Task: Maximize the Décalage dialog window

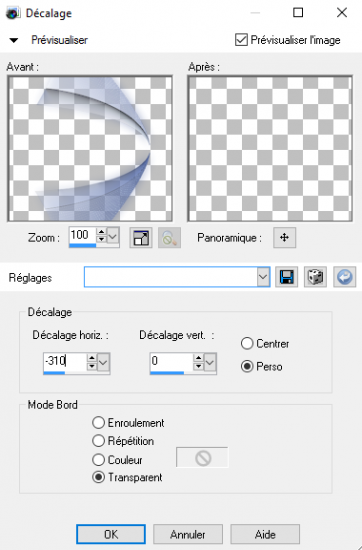Action: click(x=298, y=13)
